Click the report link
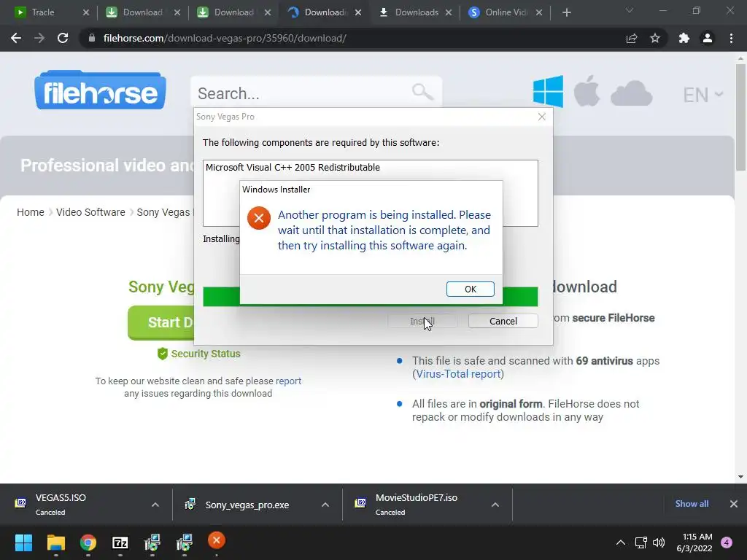This screenshot has width=747, height=560. 288,381
